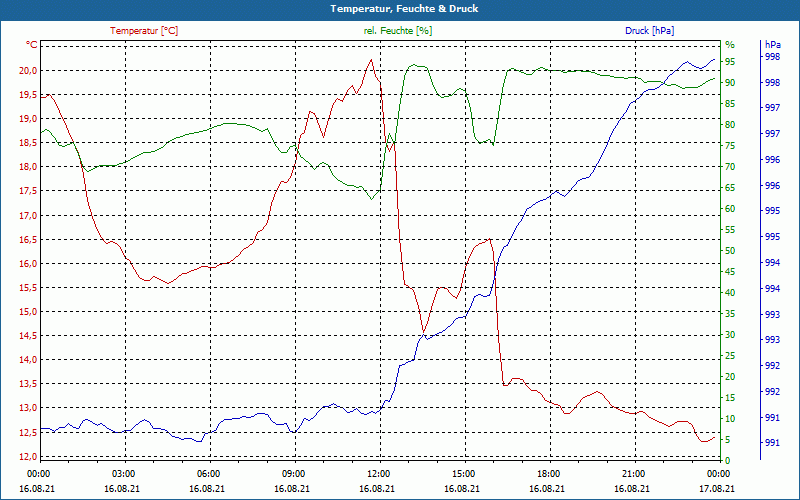The height and width of the screenshot is (500, 800).
Task: Click green humidity axis tick '0'
Action: 728,461
